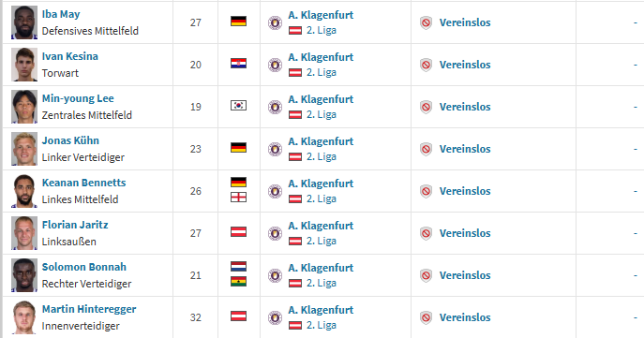Click Vereinslos link for Florian Jaritz
The image size is (644, 338).
tap(465, 233)
